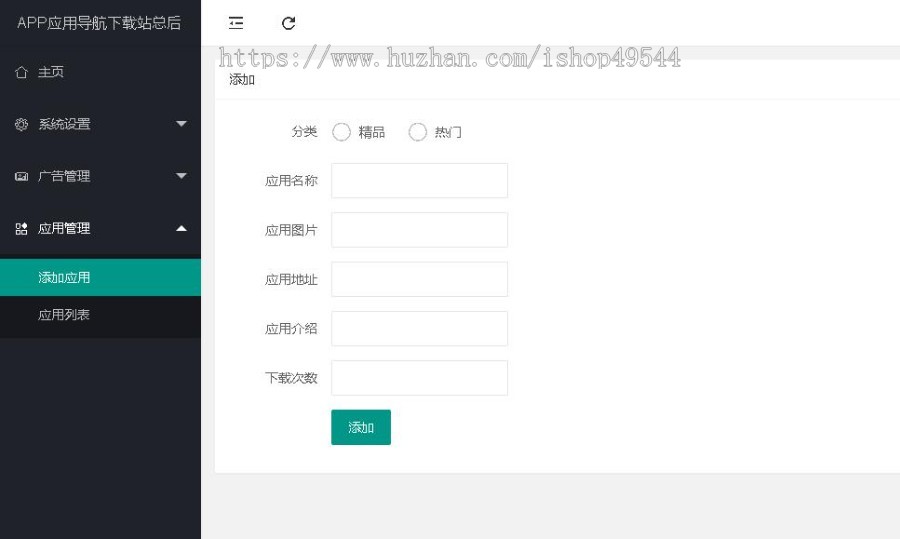
Task: Focus the 下载次数 input field
Action: (420, 378)
